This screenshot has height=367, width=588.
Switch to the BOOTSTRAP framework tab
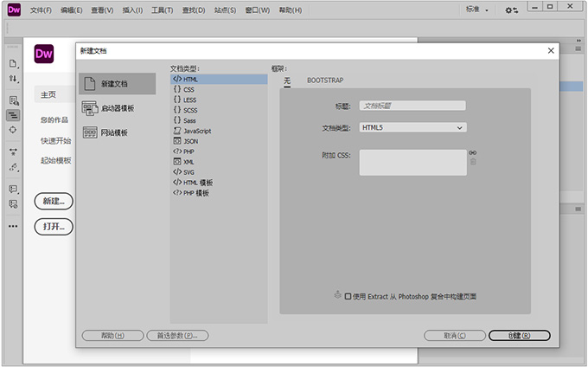(325, 80)
